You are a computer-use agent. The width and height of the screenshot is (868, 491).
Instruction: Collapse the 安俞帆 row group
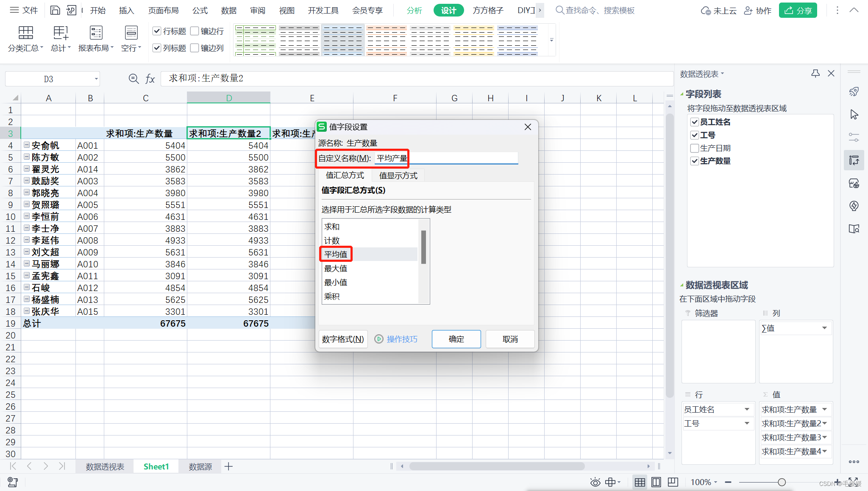(27, 145)
